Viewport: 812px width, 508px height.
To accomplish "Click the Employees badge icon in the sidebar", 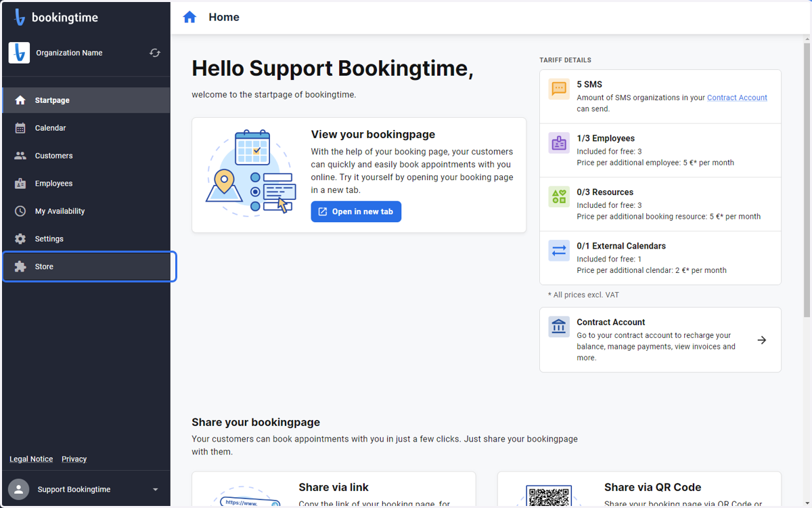I will click(20, 184).
